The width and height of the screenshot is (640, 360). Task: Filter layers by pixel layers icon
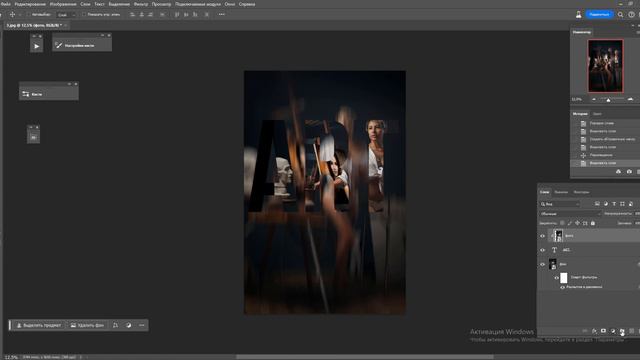[x=597, y=204]
